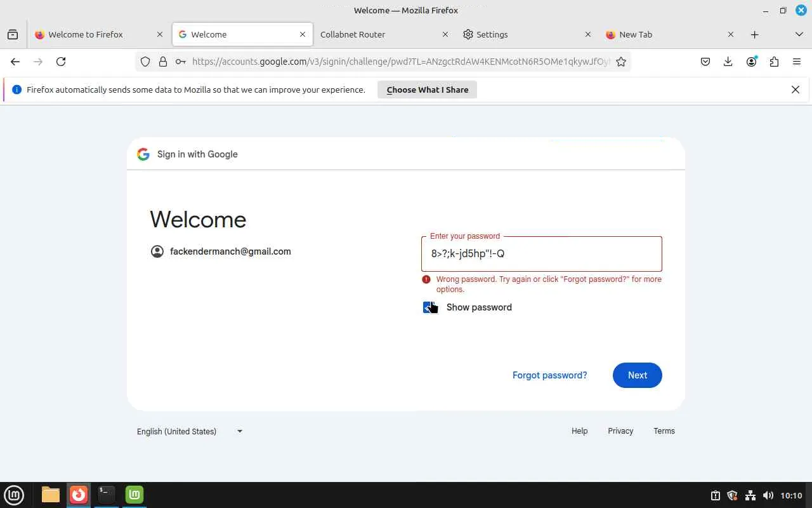Switch to the Firefox taskbar icon
The height and width of the screenshot is (508, 812).
coord(79,495)
